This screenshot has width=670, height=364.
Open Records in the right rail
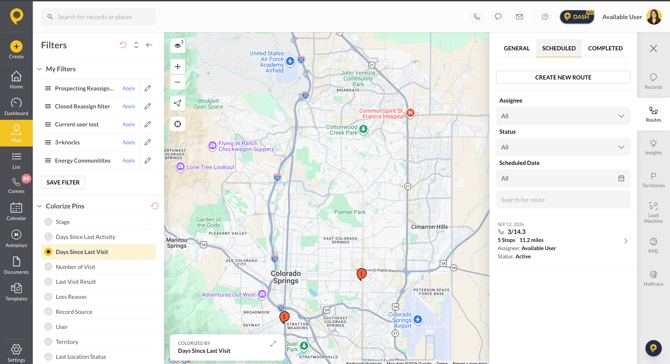[653, 81]
